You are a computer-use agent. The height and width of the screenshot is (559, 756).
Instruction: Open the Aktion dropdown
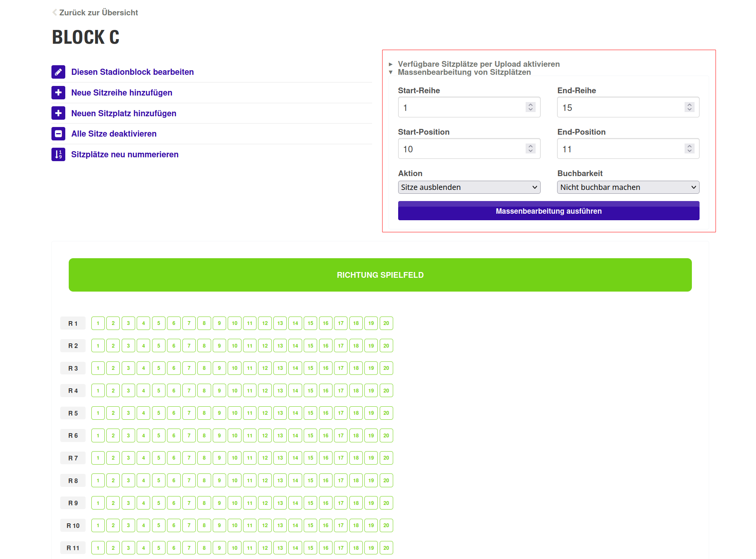click(469, 187)
